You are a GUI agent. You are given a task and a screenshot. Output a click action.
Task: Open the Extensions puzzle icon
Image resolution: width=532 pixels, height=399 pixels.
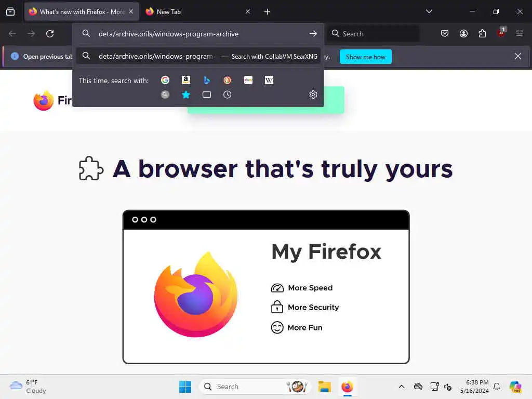(482, 33)
